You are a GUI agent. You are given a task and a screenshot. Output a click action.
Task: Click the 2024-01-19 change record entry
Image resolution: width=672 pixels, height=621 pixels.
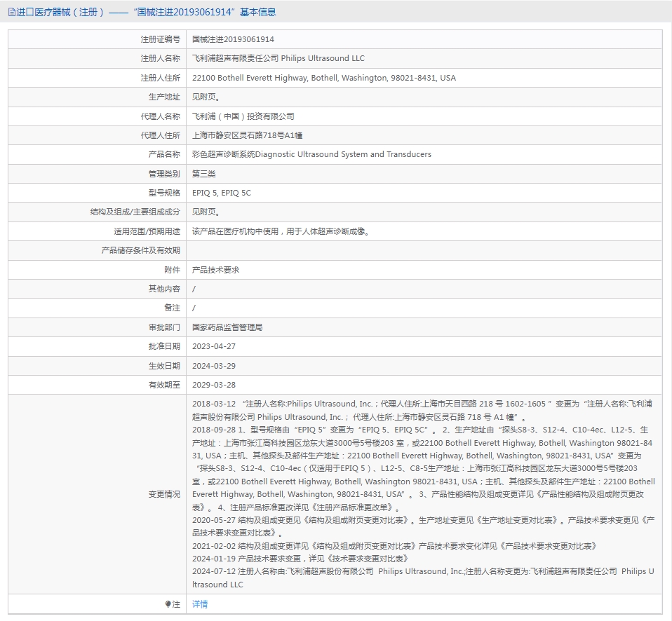(300, 559)
